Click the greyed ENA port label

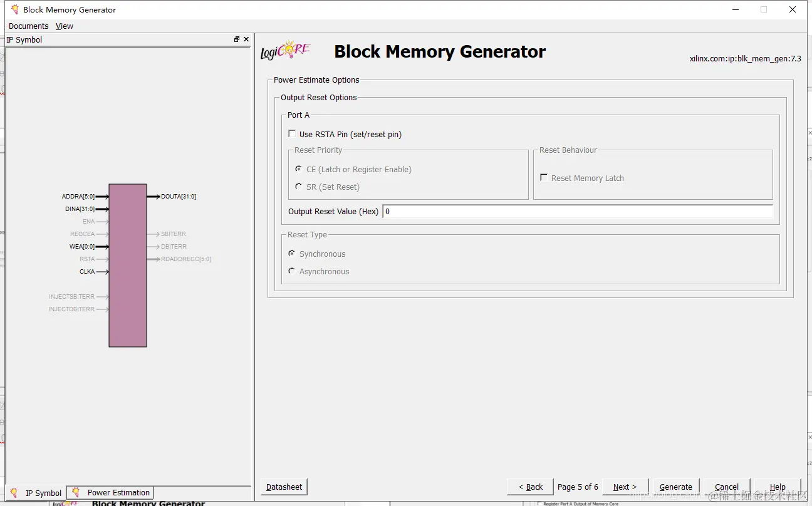coord(88,222)
